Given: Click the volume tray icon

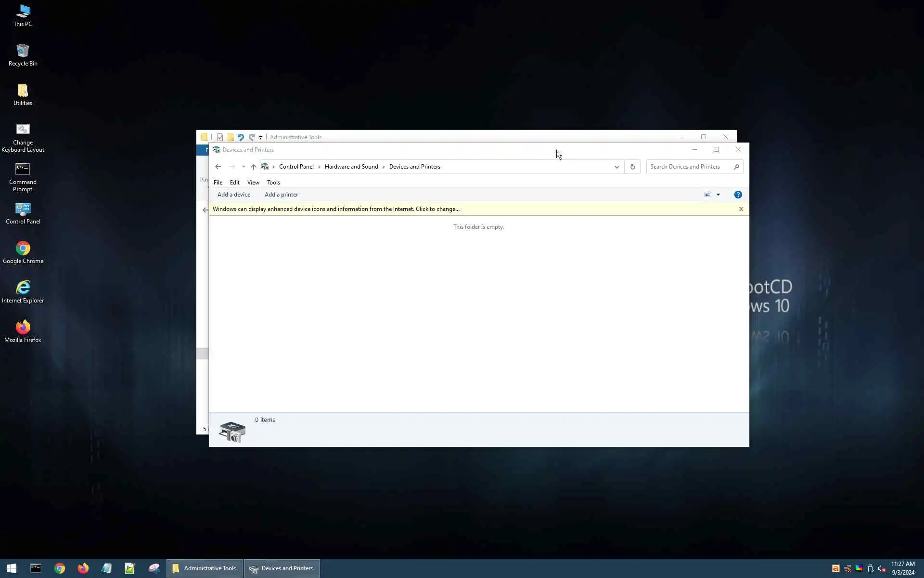Looking at the screenshot, I should (882, 568).
